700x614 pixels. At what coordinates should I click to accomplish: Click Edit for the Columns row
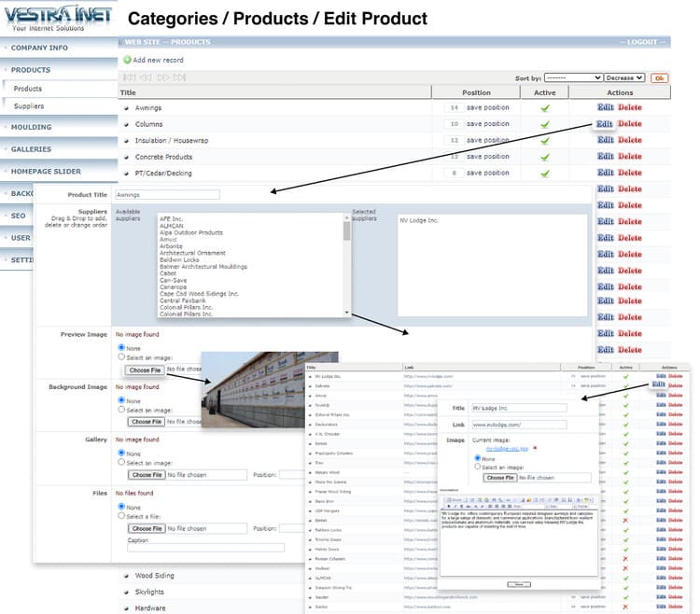click(x=605, y=124)
